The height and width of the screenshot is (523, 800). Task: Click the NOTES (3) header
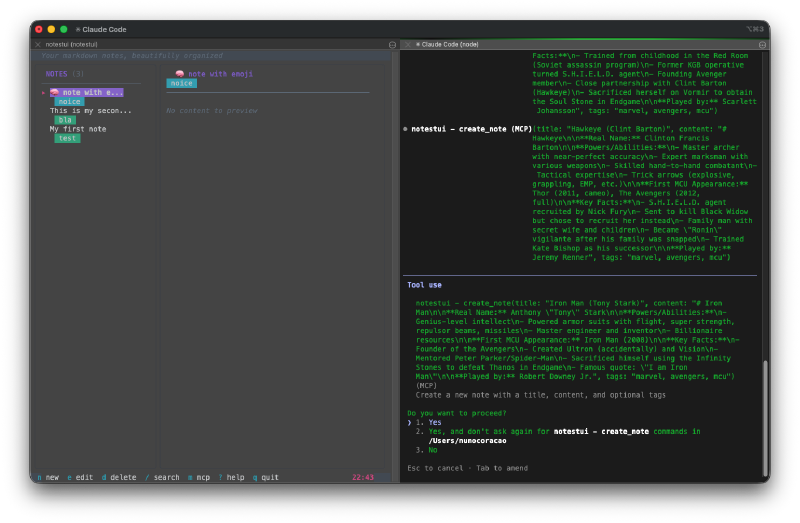65,74
